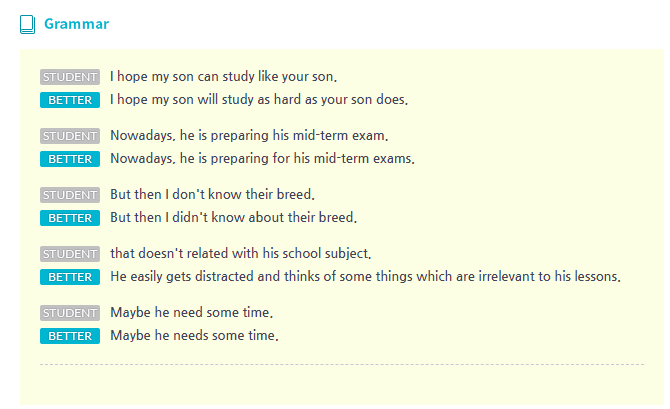
Task: Click sentence 'preparing for his mid-term exams'
Action: (x=262, y=159)
